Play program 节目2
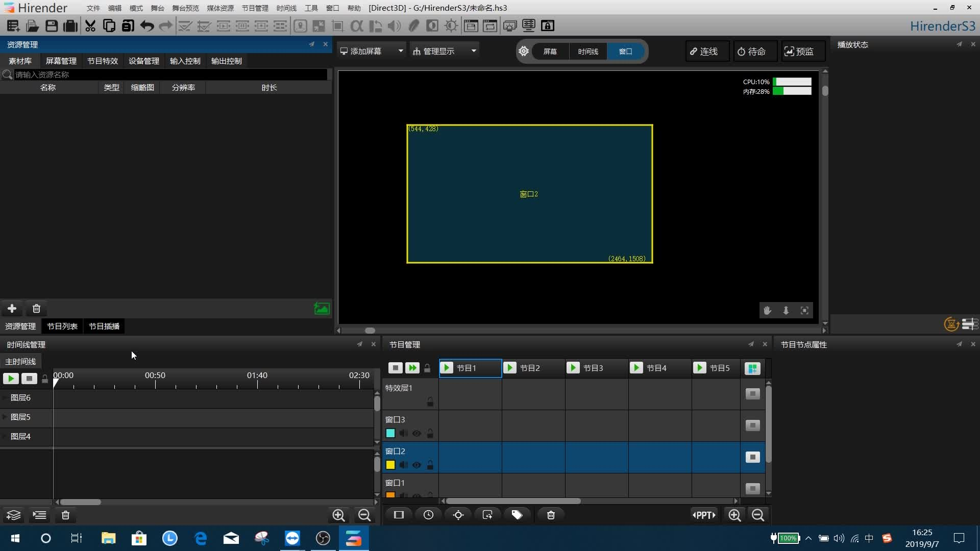The height and width of the screenshot is (551, 980). coord(509,368)
